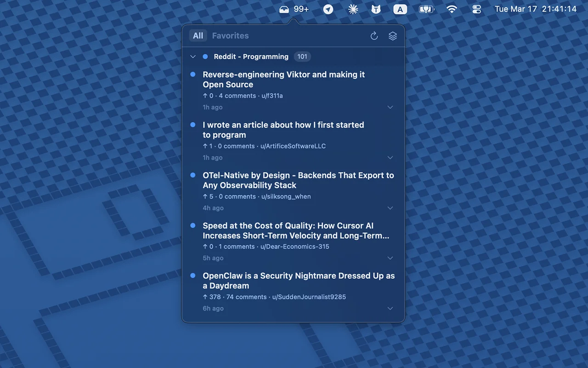Screen dimensions: 588x368
Task: Select the All tab
Action: 198,35
